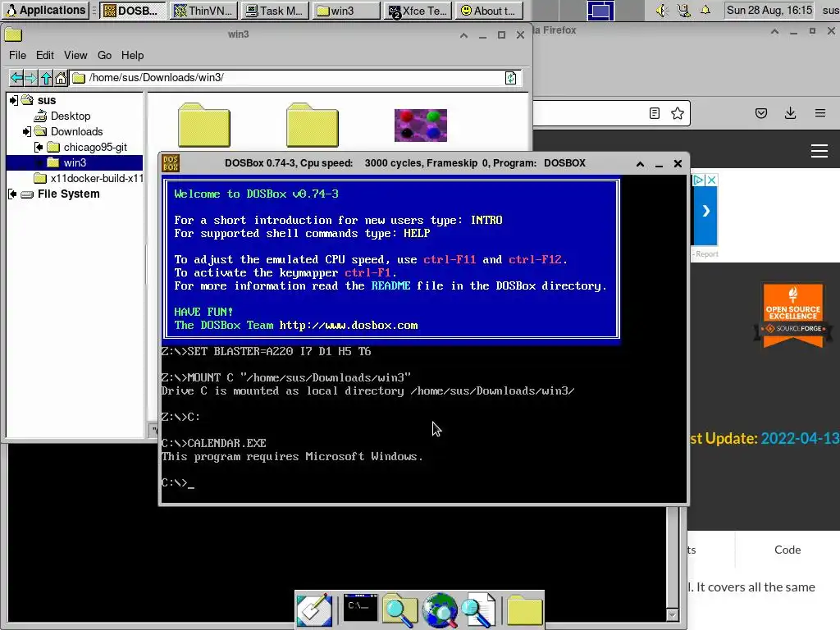840x630 pixels.
Task: Click the scrollbar down arrow below DOSBox
Action: [x=673, y=614]
